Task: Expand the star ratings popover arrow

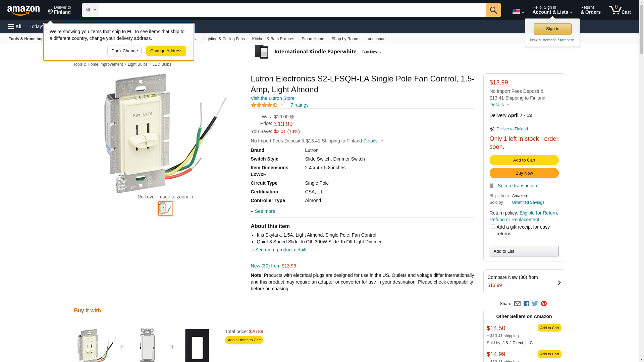Action: (282, 105)
